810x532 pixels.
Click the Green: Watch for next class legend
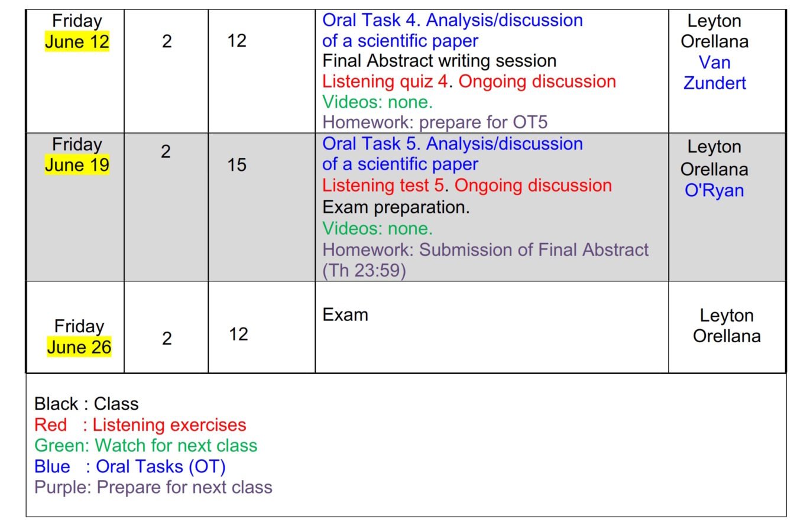pyautogui.click(x=145, y=446)
